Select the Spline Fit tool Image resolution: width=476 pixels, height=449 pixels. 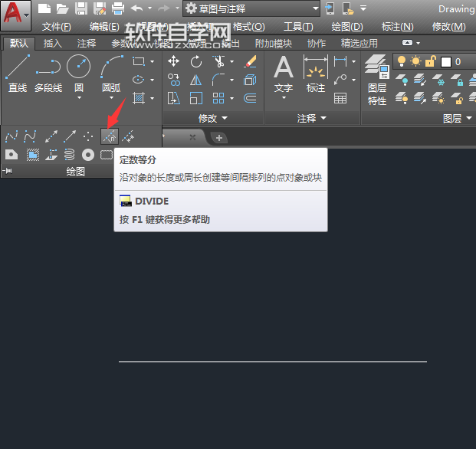coord(11,136)
